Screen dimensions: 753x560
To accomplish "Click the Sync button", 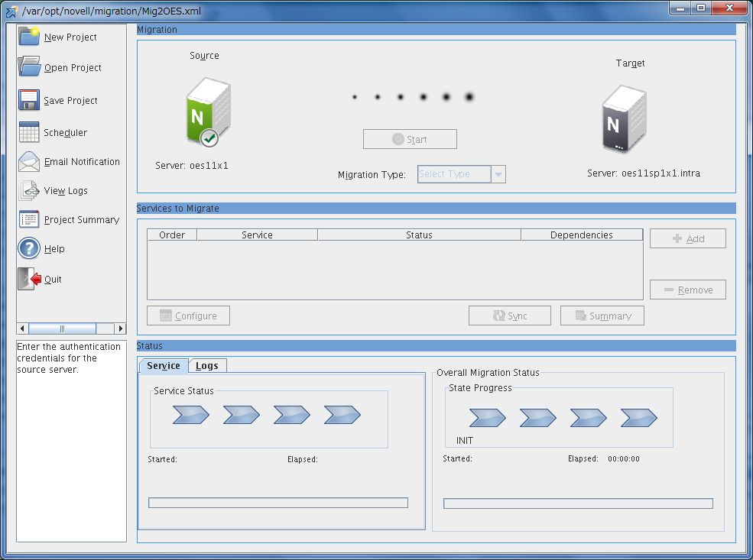I will 510,316.
